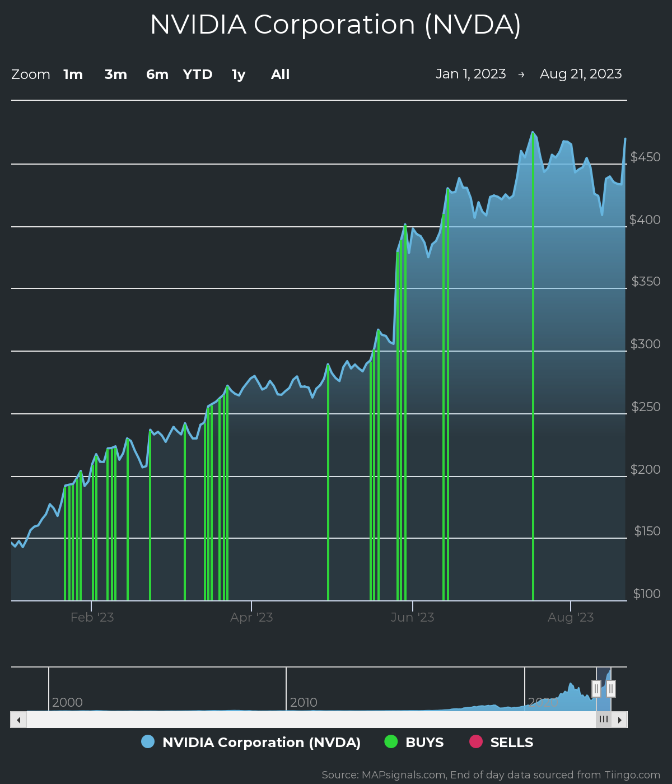Screen dimensions: 672x784
Task: Click the Zoom label
Action: point(31,74)
